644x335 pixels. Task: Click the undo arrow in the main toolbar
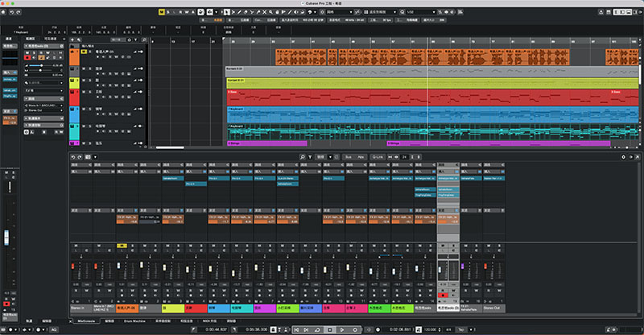pos(11,12)
